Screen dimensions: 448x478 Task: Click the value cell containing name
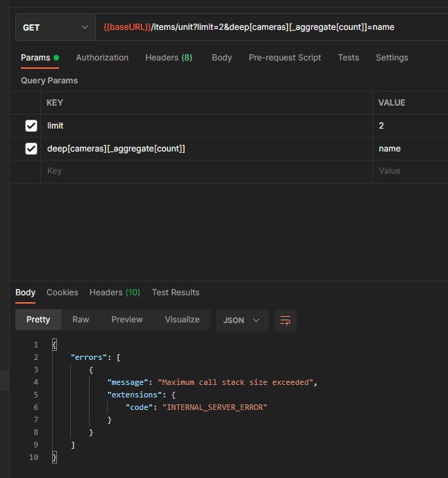pos(410,149)
